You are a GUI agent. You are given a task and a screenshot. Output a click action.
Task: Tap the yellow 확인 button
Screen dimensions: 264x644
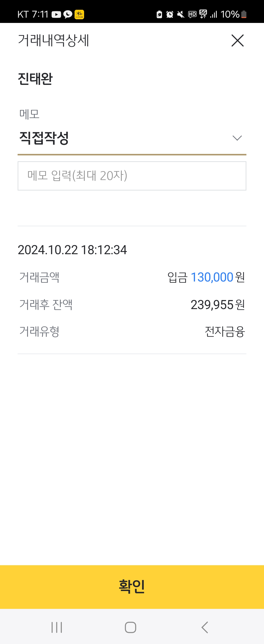(132, 587)
